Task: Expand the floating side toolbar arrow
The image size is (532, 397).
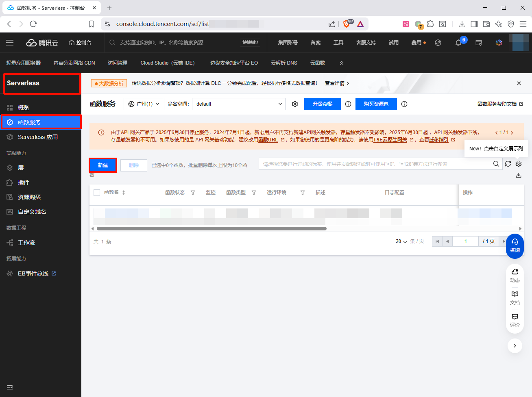Action: click(x=515, y=346)
